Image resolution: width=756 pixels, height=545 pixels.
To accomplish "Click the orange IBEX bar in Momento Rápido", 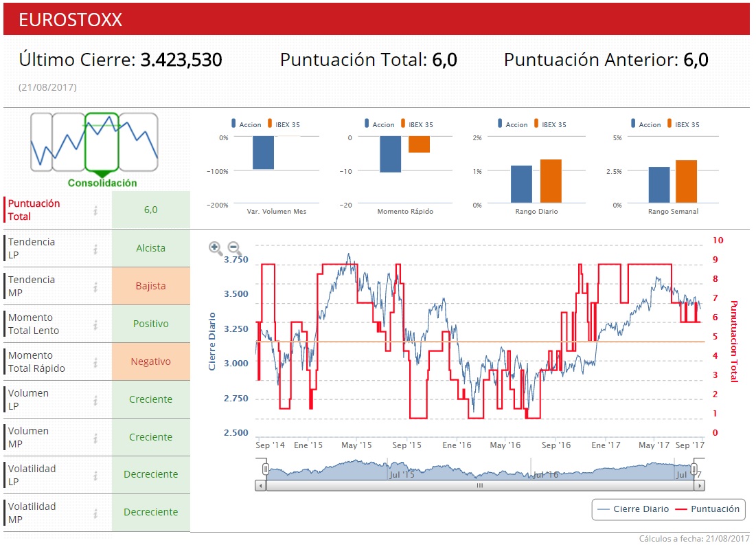I will (419, 144).
